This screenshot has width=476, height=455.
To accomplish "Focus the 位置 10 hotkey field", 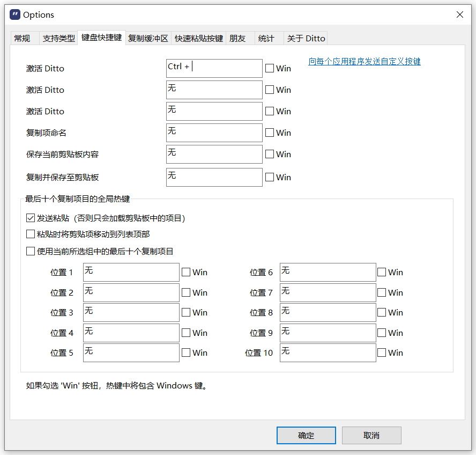I will click(328, 353).
